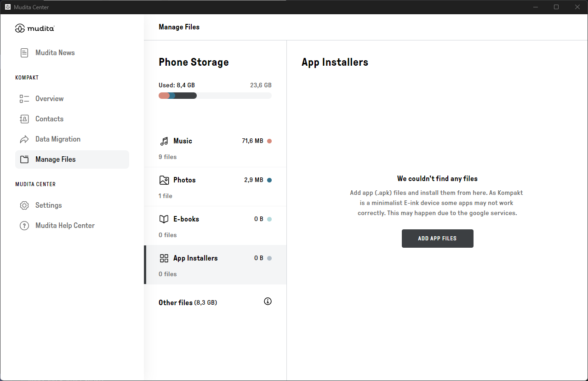Click the gray App Installers color dot
The width and height of the screenshot is (588, 381).
[269, 258]
